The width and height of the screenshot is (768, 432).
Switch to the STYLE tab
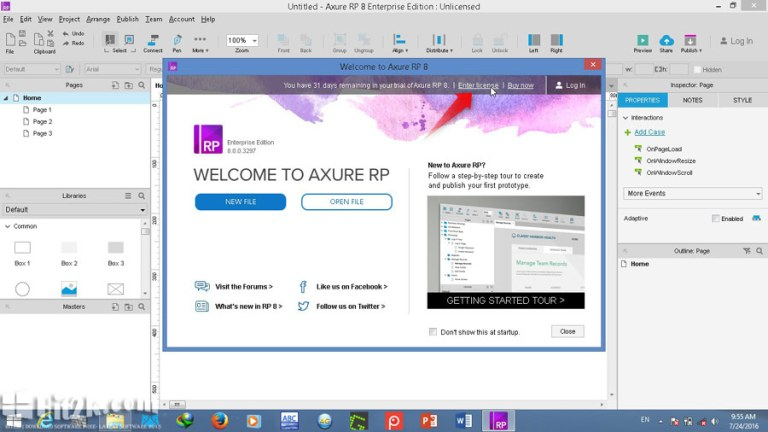point(742,100)
